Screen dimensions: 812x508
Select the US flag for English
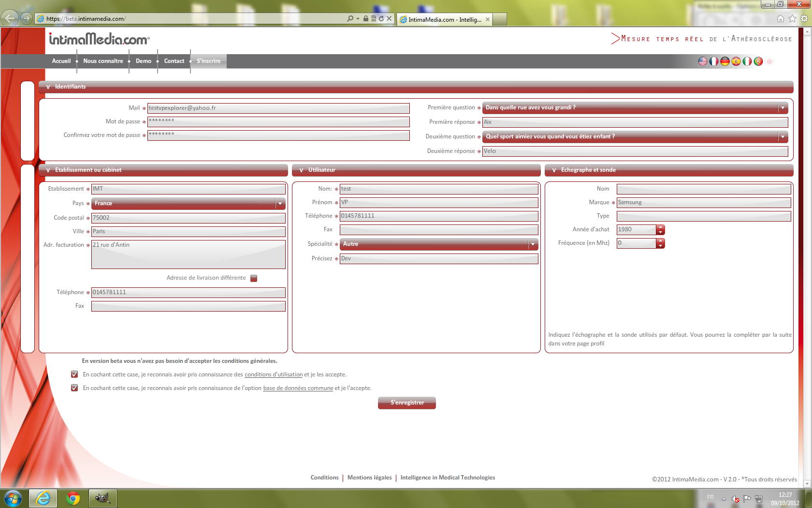click(702, 61)
